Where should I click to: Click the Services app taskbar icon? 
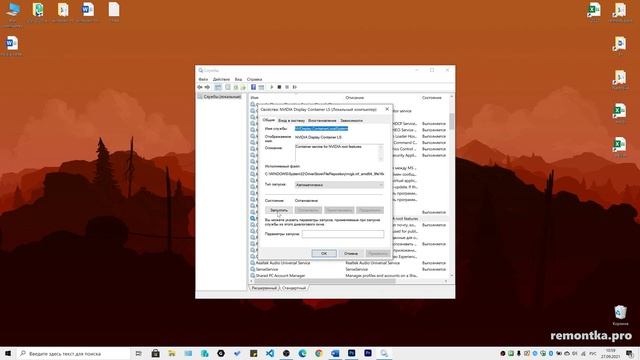pos(384,353)
